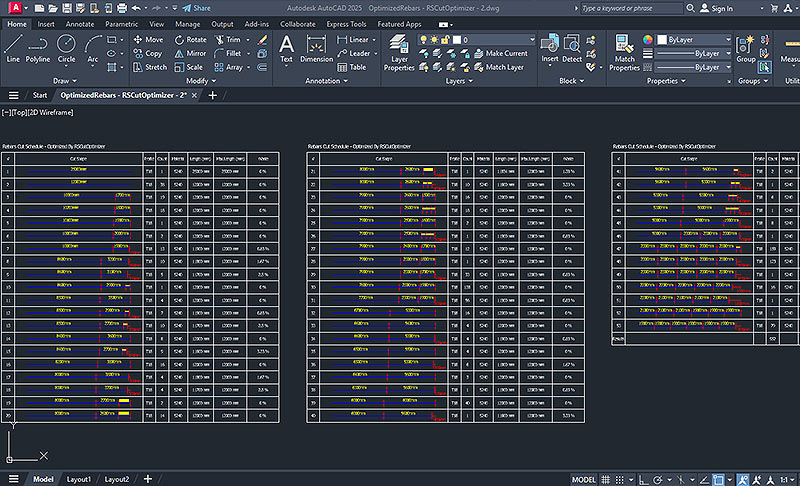Click the Move tool

(148, 39)
